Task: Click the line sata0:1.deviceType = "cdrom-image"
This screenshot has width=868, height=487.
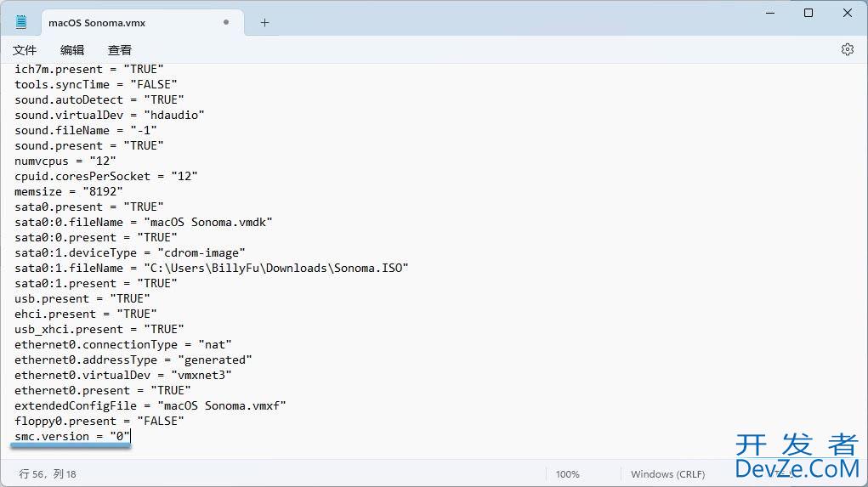Action: click(x=130, y=253)
